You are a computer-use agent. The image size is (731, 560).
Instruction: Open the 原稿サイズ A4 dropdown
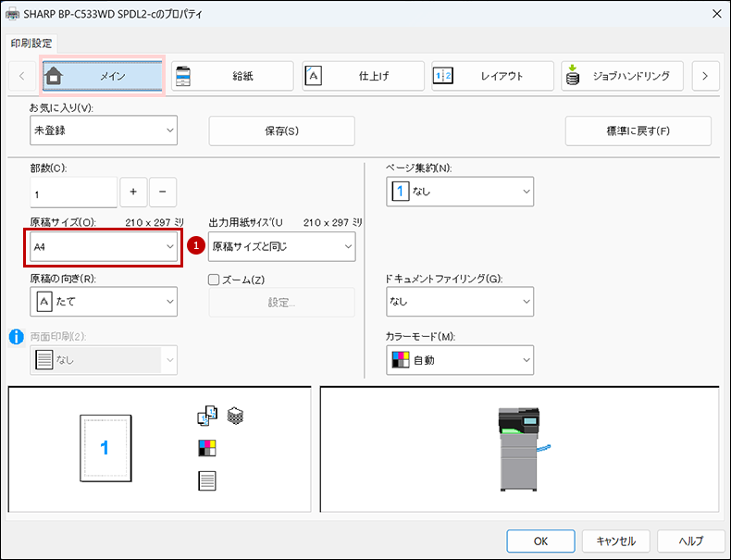pyautogui.click(x=104, y=247)
